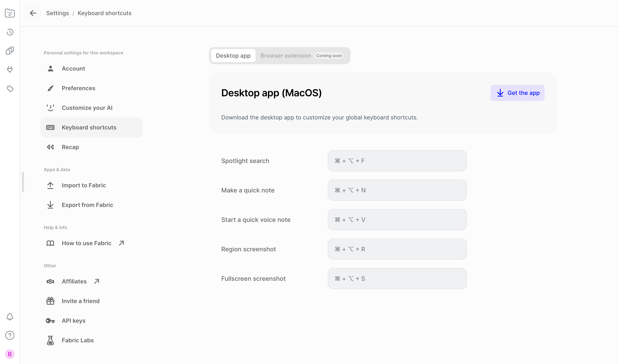Open Customize your AI settings
Image resolution: width=619 pixels, height=364 pixels.
(x=92, y=108)
